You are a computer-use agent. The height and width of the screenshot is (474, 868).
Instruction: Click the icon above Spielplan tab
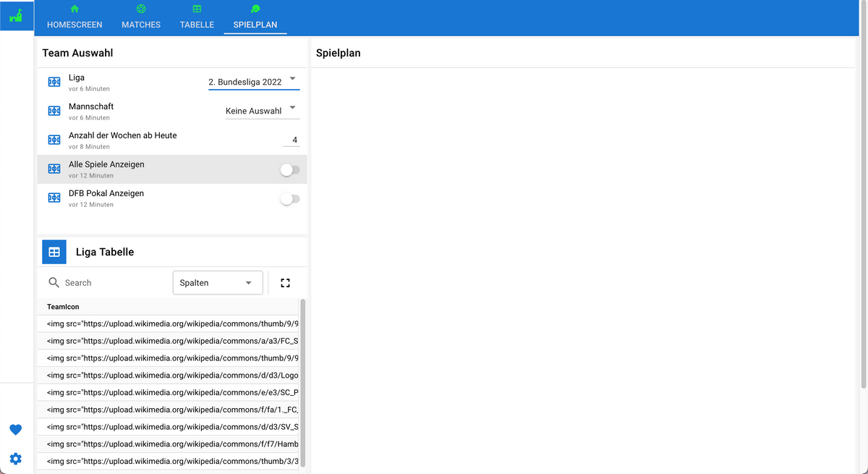point(255,9)
